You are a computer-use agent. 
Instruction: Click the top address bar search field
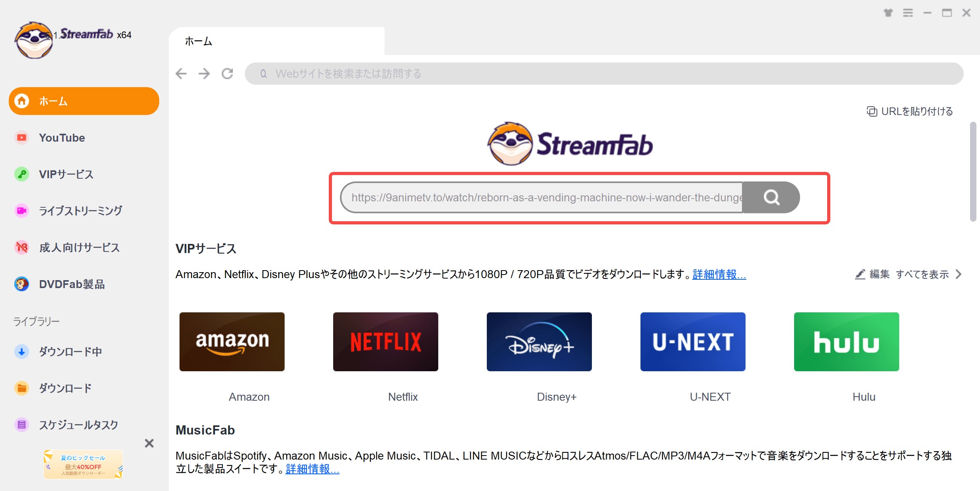coord(604,74)
